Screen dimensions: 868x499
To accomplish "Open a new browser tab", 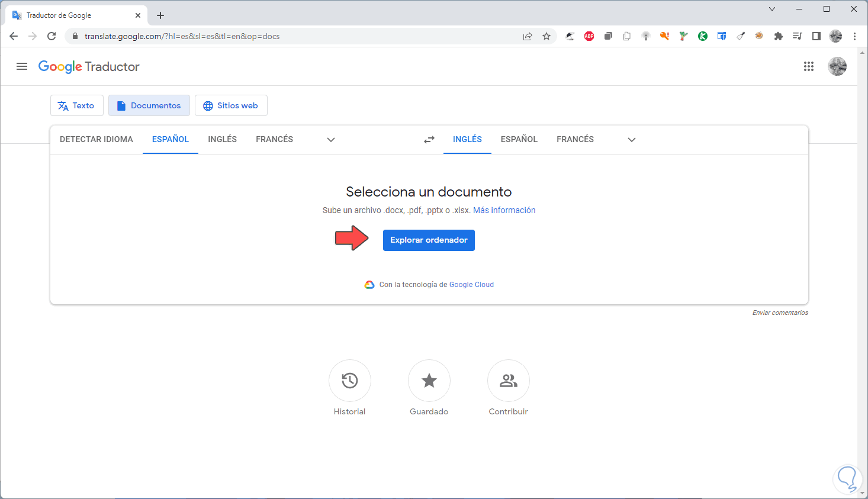I will point(160,15).
